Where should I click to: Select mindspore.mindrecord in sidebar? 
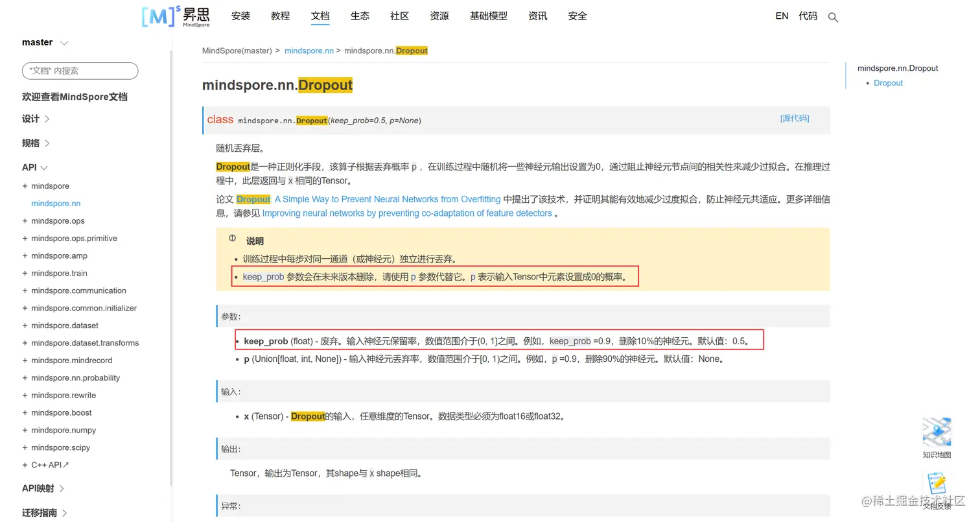(71, 361)
